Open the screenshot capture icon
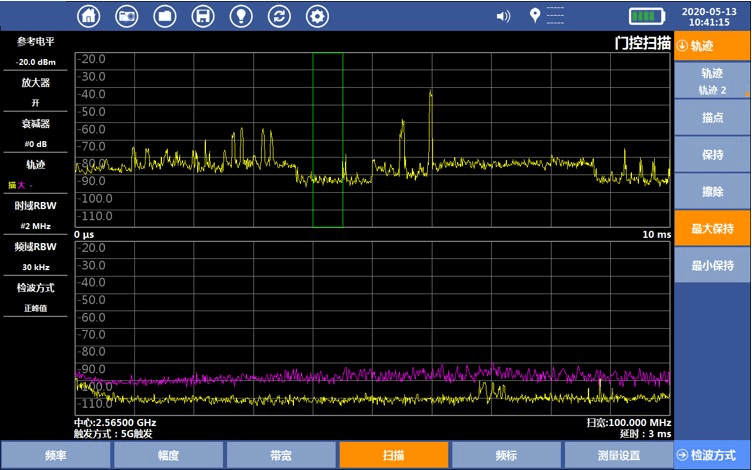 tap(127, 16)
